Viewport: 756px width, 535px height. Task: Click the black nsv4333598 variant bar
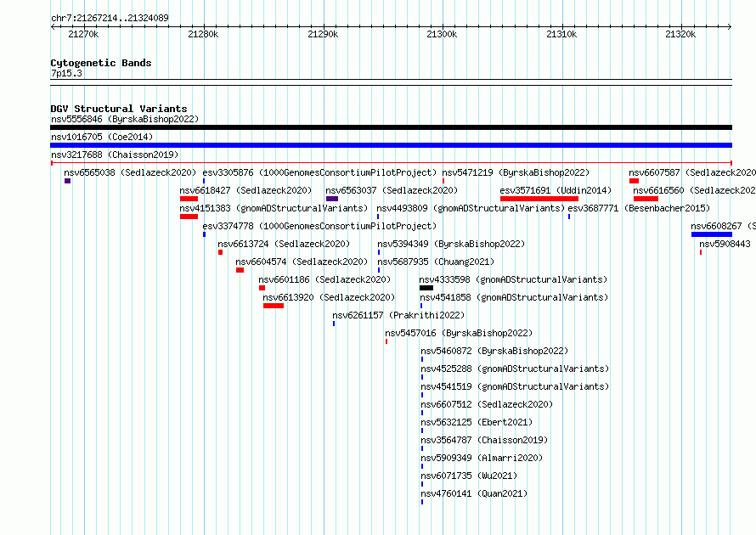pos(426,288)
